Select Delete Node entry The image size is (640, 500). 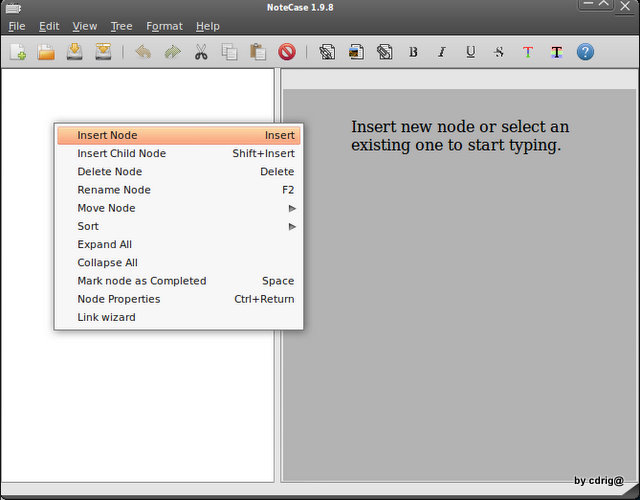click(179, 172)
